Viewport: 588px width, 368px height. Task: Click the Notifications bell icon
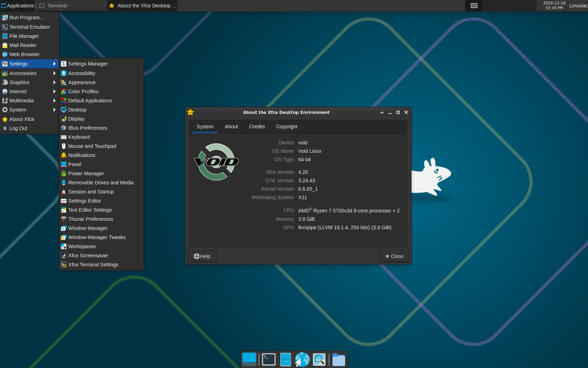pos(64,155)
